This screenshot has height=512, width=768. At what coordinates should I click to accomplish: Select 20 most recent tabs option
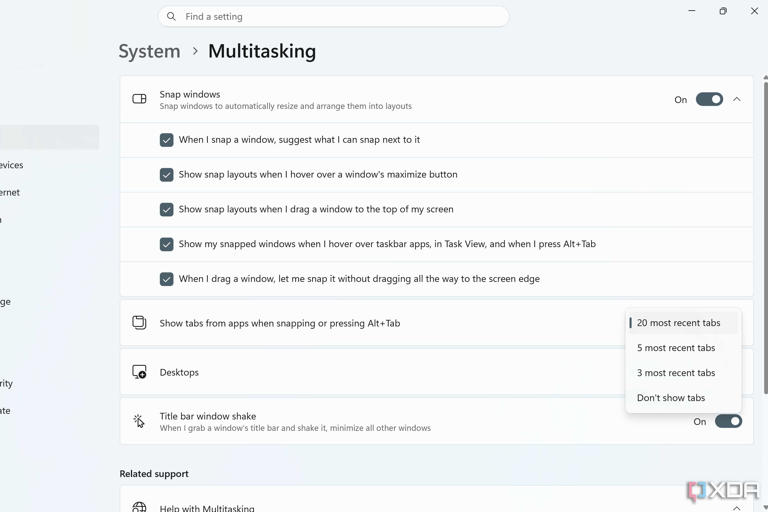point(683,323)
